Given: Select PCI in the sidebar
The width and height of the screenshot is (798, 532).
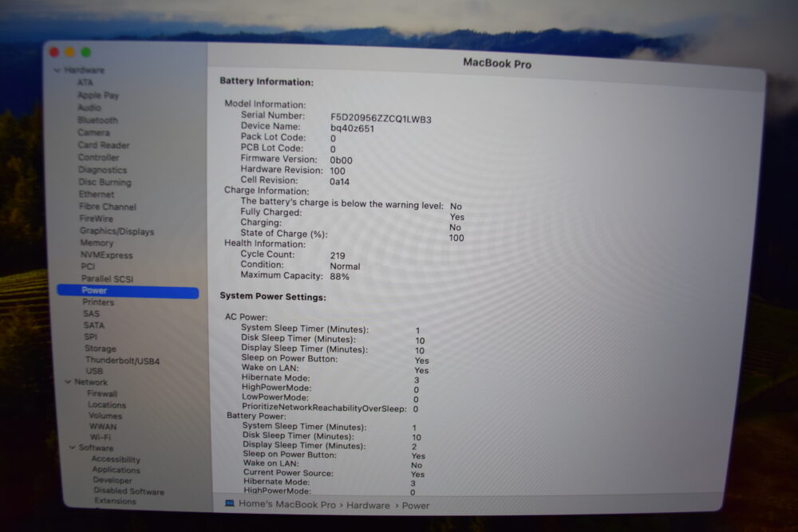Looking at the screenshot, I should click(88, 266).
